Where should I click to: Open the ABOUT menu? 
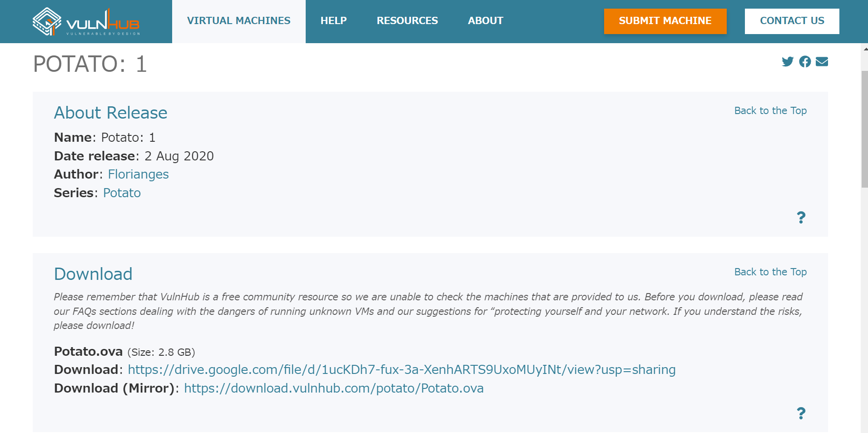pos(486,20)
